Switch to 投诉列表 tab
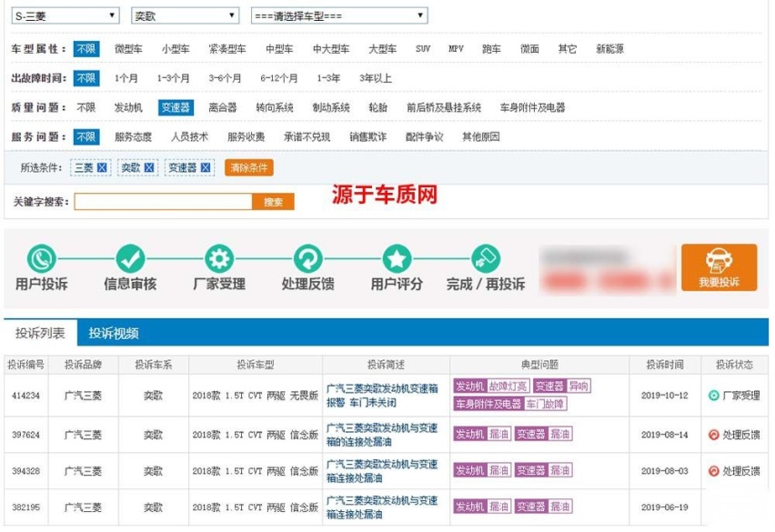The width and height of the screenshot is (775, 532). pyautogui.click(x=40, y=333)
